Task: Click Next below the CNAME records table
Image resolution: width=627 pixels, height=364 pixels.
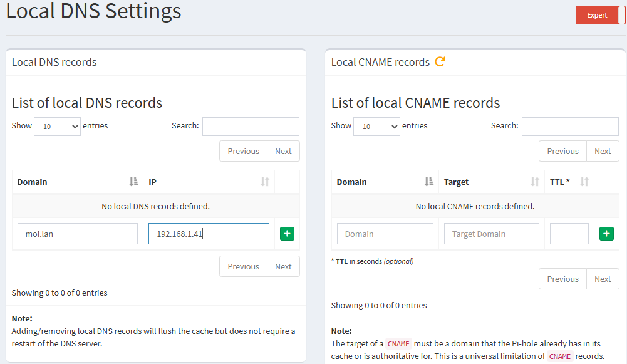Action: coord(603,279)
